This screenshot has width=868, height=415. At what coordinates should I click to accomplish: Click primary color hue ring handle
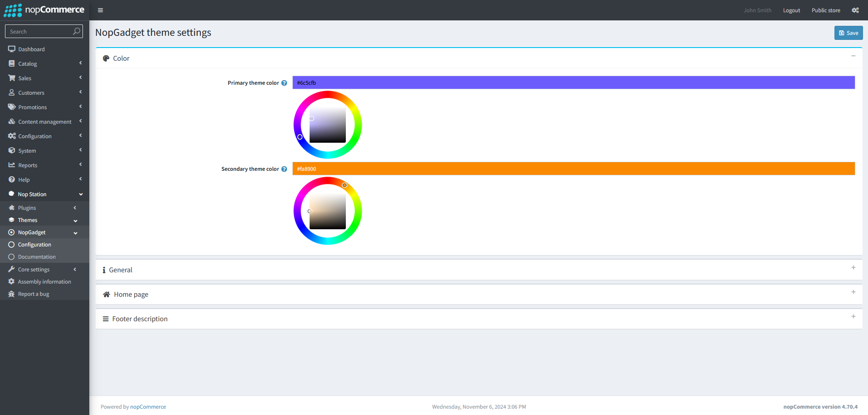tap(300, 137)
